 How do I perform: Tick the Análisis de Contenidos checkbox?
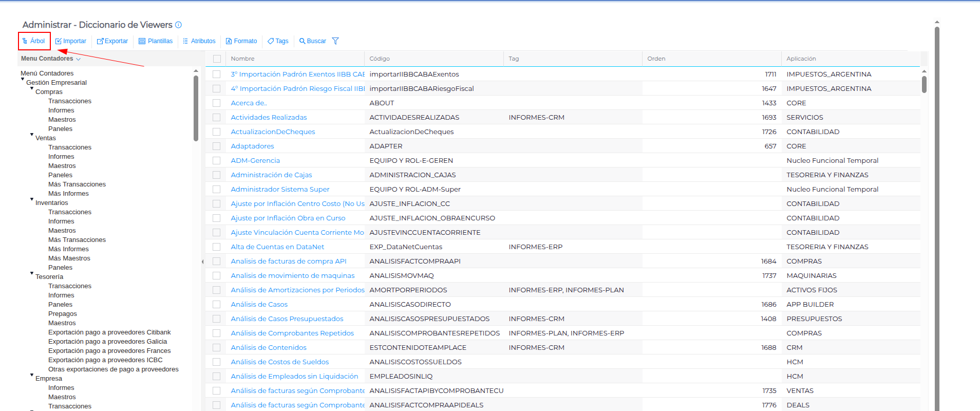click(217, 347)
